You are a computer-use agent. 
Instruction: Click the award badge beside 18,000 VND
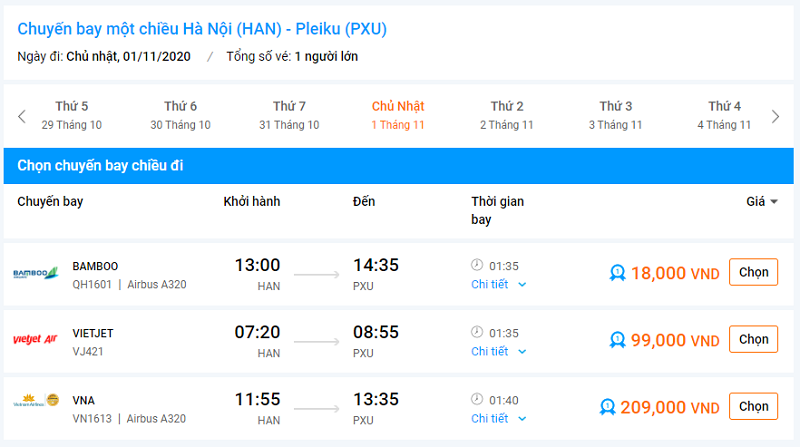(x=618, y=273)
